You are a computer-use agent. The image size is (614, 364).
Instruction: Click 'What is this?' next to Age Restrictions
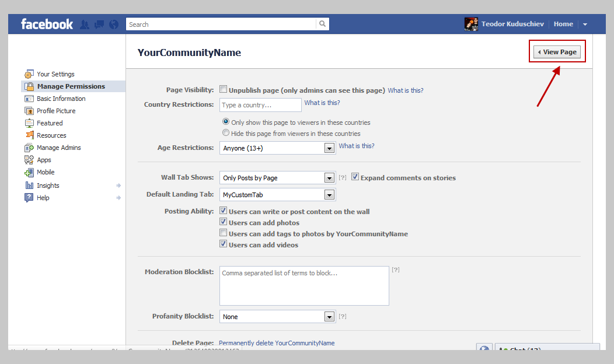tap(357, 146)
